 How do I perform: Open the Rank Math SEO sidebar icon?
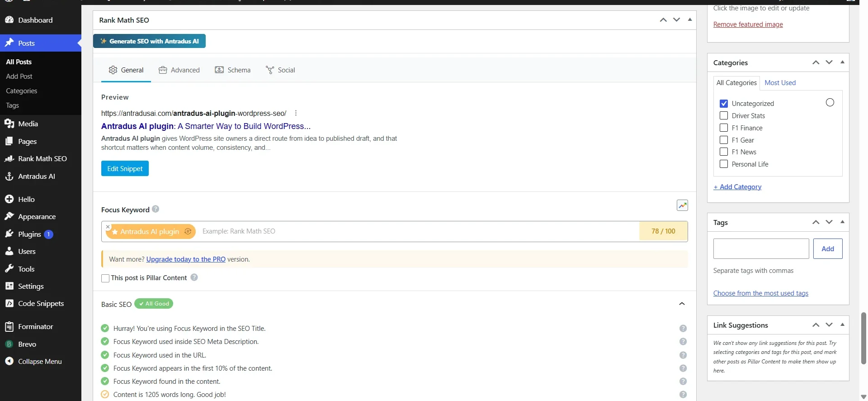[9, 158]
